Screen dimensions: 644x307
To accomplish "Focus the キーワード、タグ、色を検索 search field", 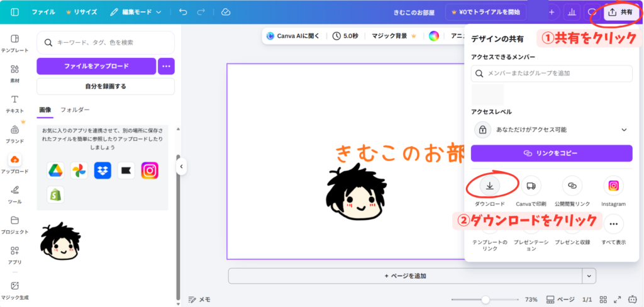I will pos(106,42).
